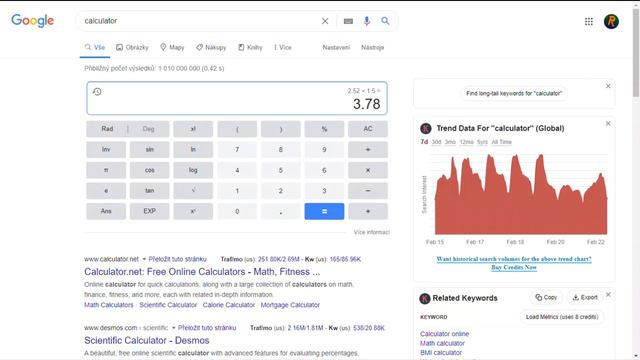Select the 30d trend range
The image size is (640, 360).
(436, 142)
